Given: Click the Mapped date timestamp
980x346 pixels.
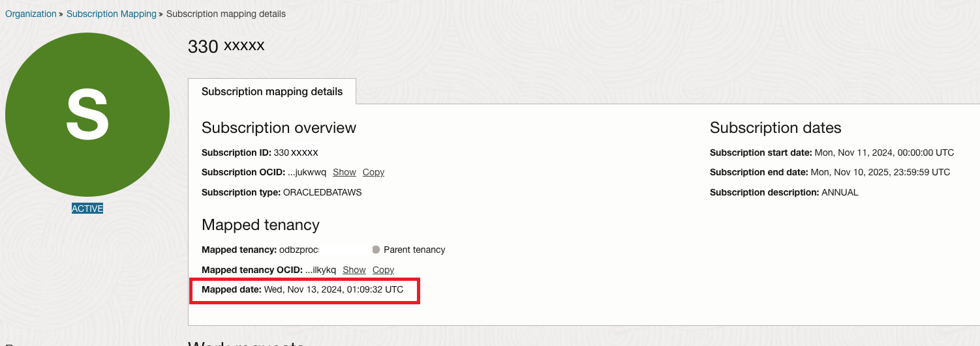Looking at the screenshot, I should click(333, 289).
